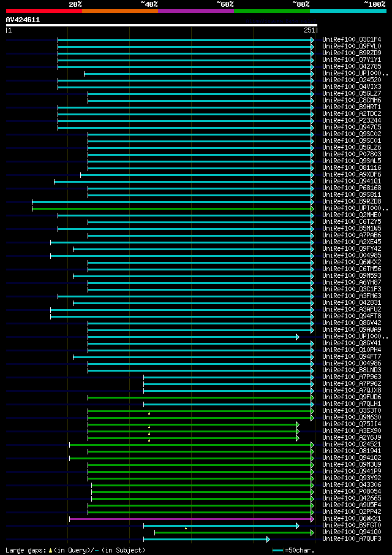Select the UniRef100_B9RZD8 label
392x555 pixels.
pyautogui.click(x=352, y=202)
